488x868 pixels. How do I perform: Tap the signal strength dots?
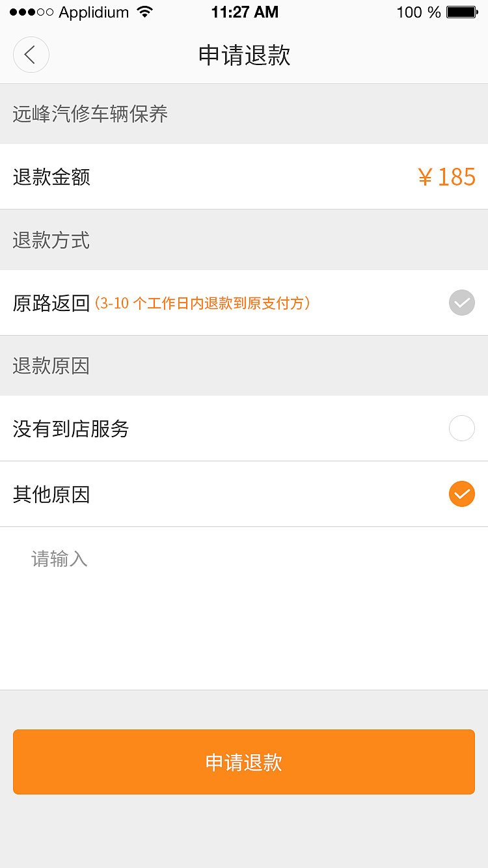pyautogui.click(x=31, y=12)
